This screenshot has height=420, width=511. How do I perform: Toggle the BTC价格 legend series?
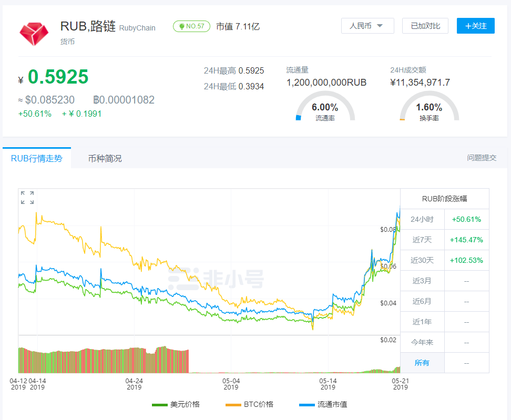point(249,404)
